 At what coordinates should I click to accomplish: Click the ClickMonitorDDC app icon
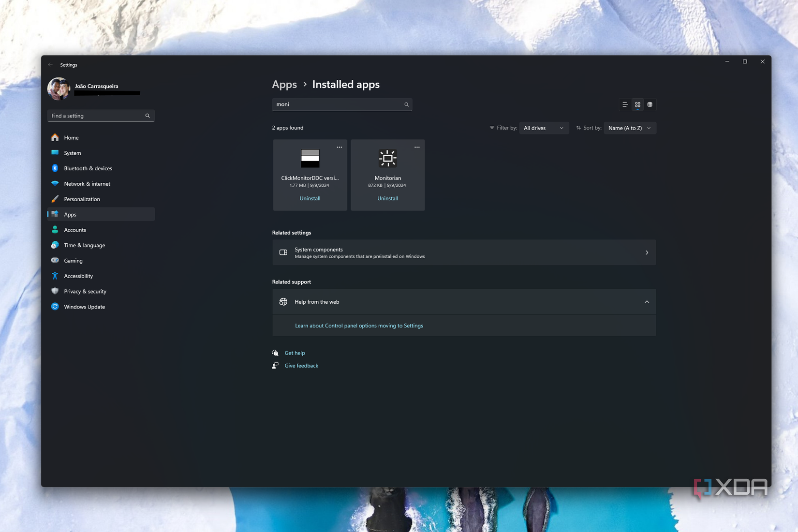tap(310, 158)
